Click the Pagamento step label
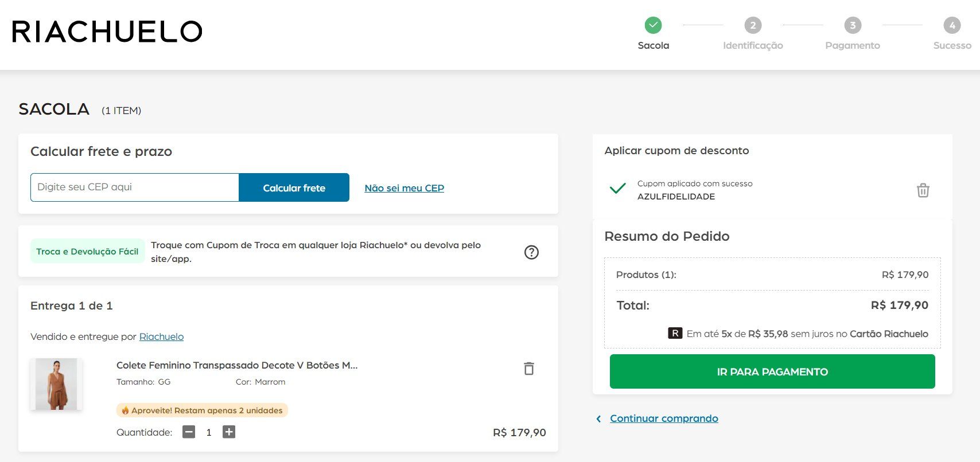The image size is (980, 462). tap(853, 45)
